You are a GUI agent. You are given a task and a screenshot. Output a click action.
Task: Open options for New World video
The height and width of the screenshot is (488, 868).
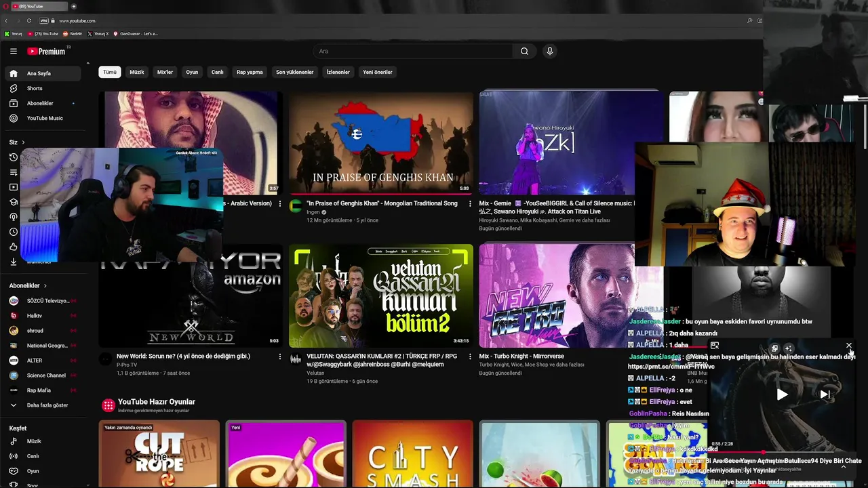279,357
